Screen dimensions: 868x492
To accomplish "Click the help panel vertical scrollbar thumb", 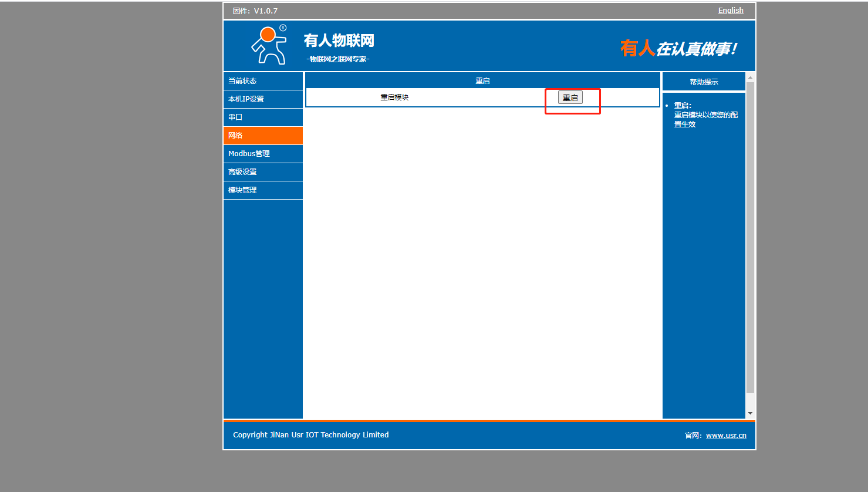I will pyautogui.click(x=750, y=235).
